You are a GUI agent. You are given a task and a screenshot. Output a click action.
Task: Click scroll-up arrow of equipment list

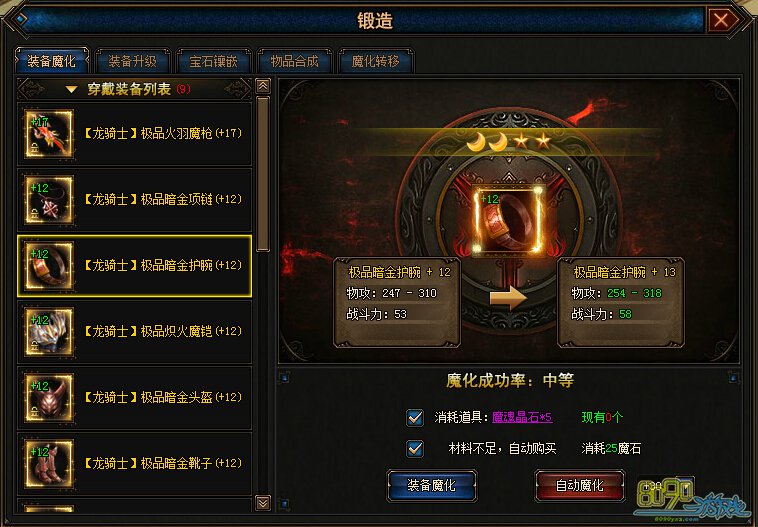coord(262,86)
